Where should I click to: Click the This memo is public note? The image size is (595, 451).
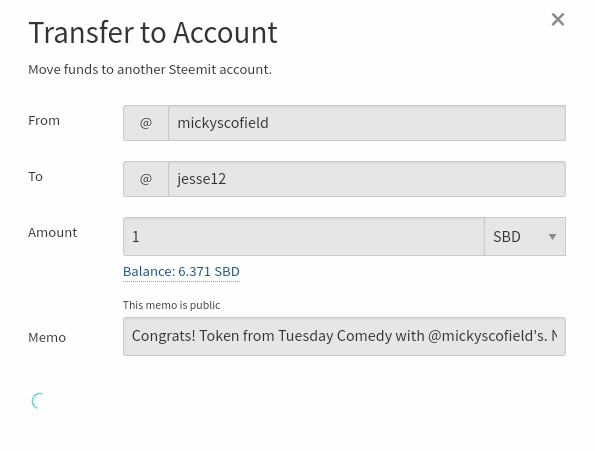[172, 305]
